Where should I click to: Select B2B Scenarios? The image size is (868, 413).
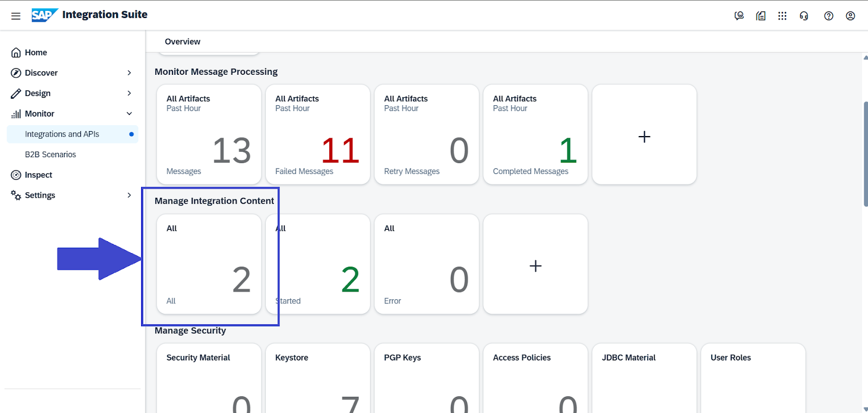pyautogui.click(x=73, y=154)
